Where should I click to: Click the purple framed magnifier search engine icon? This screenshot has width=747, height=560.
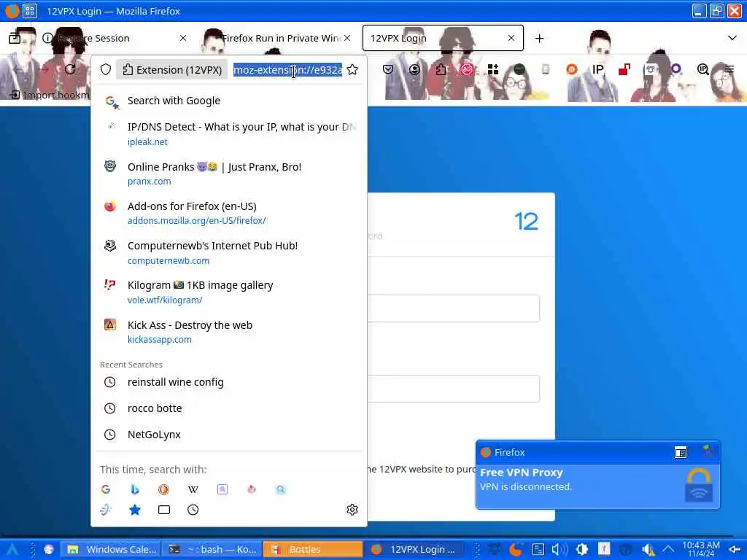click(x=222, y=489)
